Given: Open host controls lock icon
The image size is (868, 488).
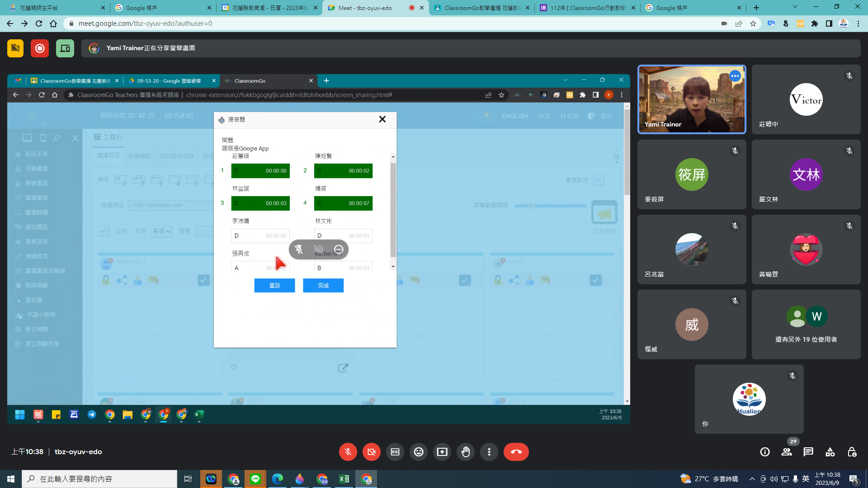Looking at the screenshot, I should point(852,452).
